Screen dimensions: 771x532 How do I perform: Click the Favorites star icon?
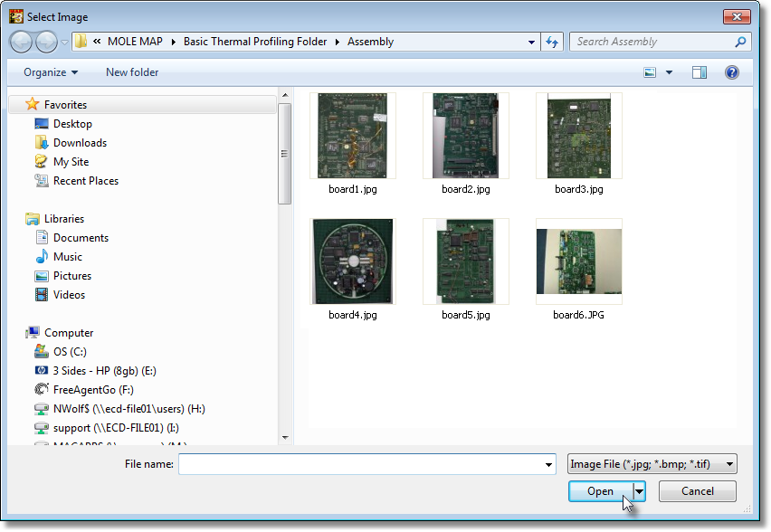33,104
